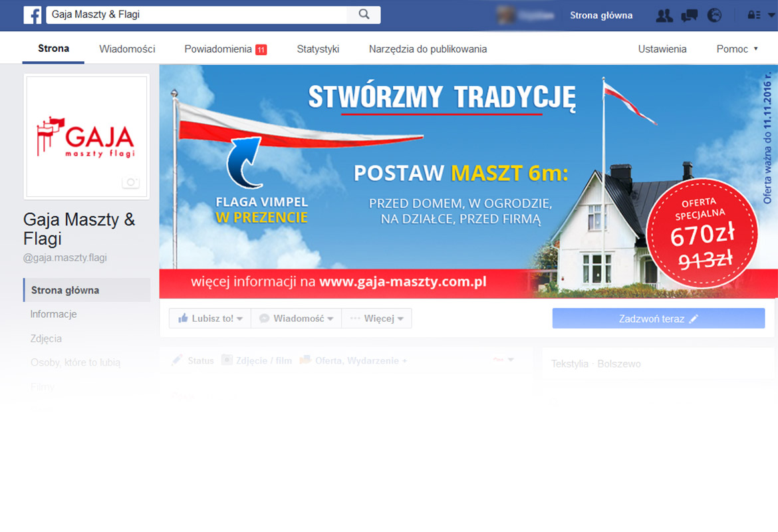Open the messages chat icon
The image size is (778, 532).
pos(689,15)
